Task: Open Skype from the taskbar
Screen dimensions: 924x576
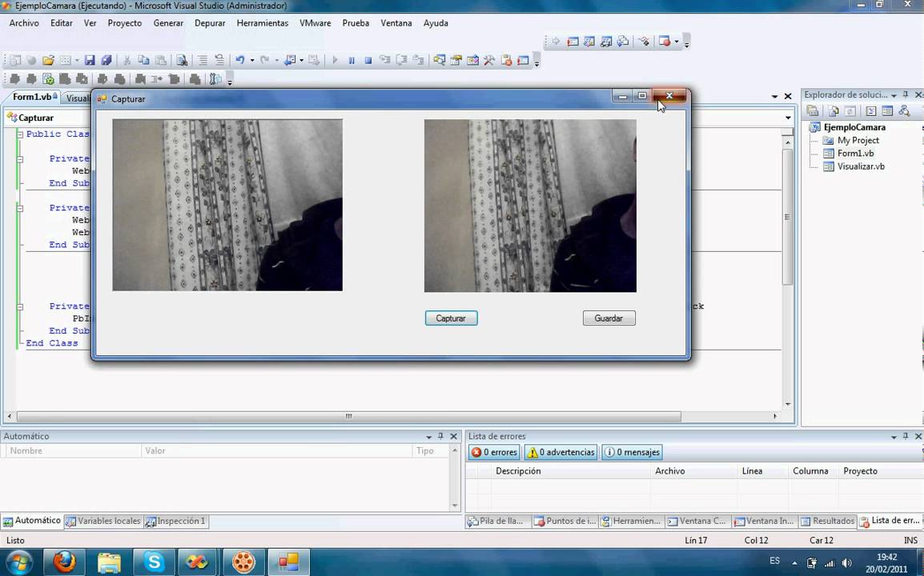Action: 153,562
